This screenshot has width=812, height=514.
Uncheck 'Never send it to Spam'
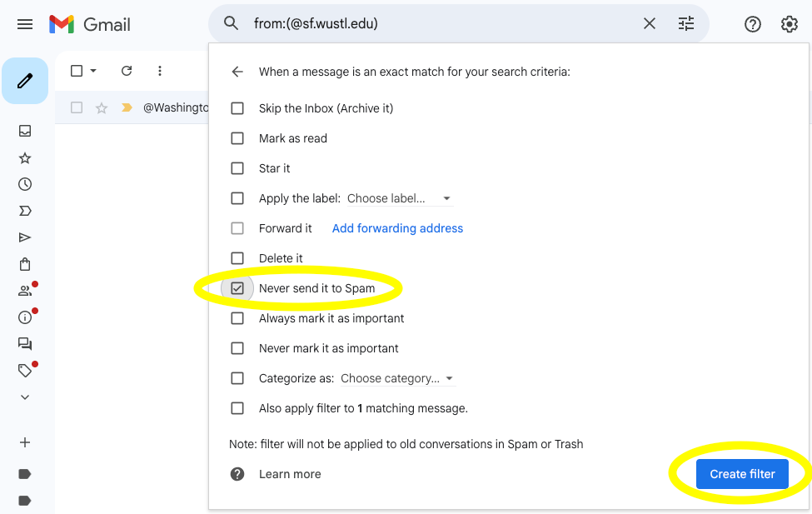click(x=237, y=288)
